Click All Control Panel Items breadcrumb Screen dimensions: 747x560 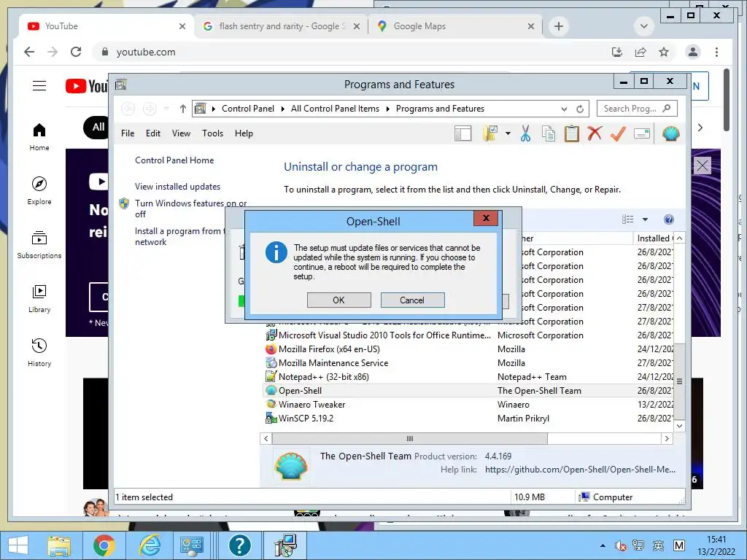pos(335,109)
